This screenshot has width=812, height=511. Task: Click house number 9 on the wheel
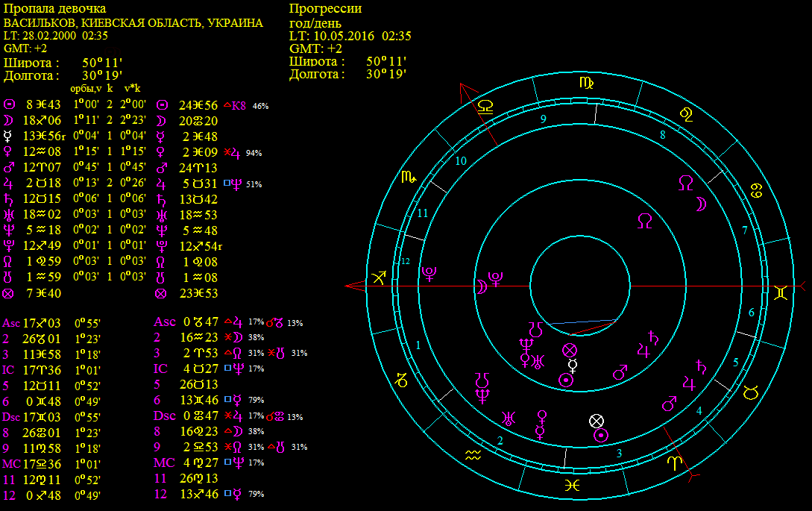pos(544,119)
